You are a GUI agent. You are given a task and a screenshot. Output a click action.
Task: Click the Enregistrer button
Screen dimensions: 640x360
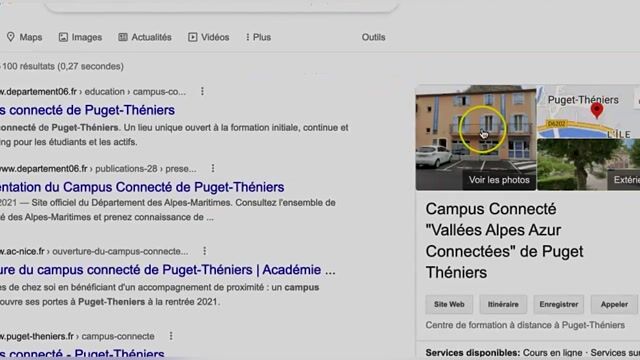[x=558, y=304]
